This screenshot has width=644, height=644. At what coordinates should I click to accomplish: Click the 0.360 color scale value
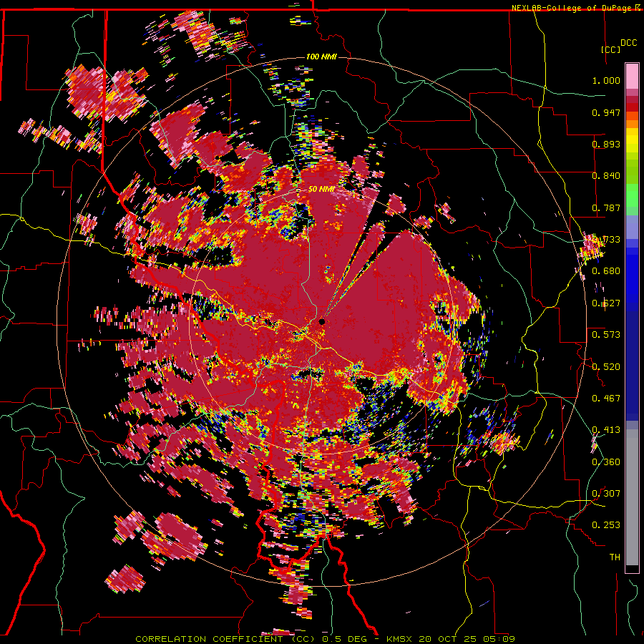click(606, 462)
